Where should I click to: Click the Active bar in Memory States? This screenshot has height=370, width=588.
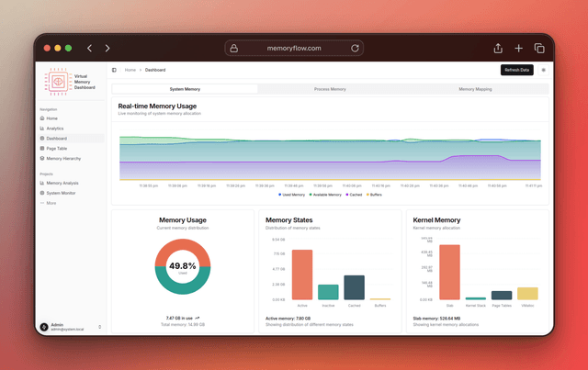pyautogui.click(x=302, y=274)
